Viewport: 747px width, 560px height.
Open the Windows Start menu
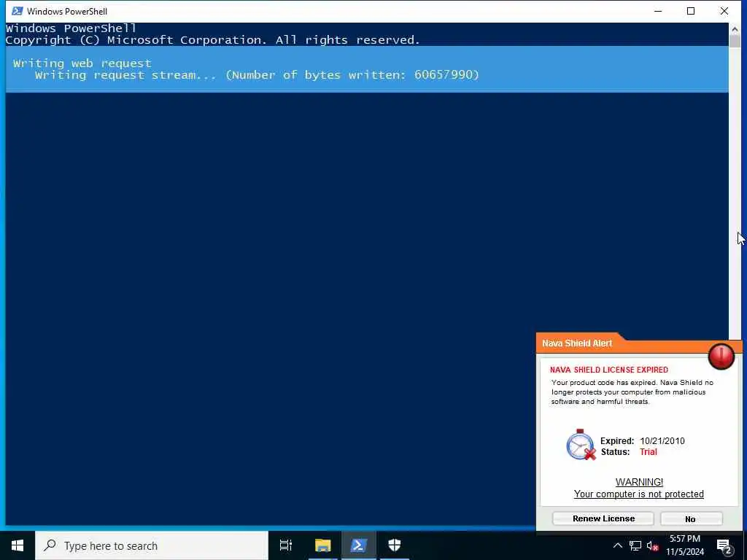click(18, 545)
